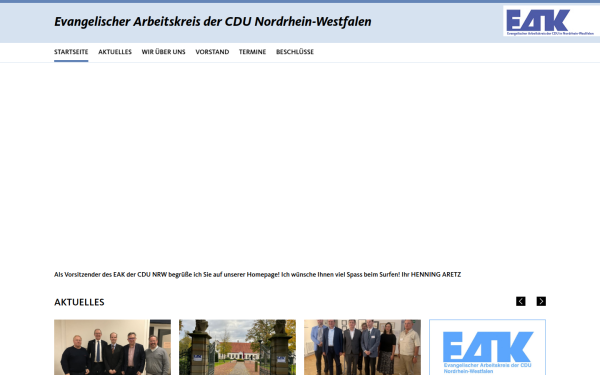View the Beschlüsse page

click(x=295, y=52)
